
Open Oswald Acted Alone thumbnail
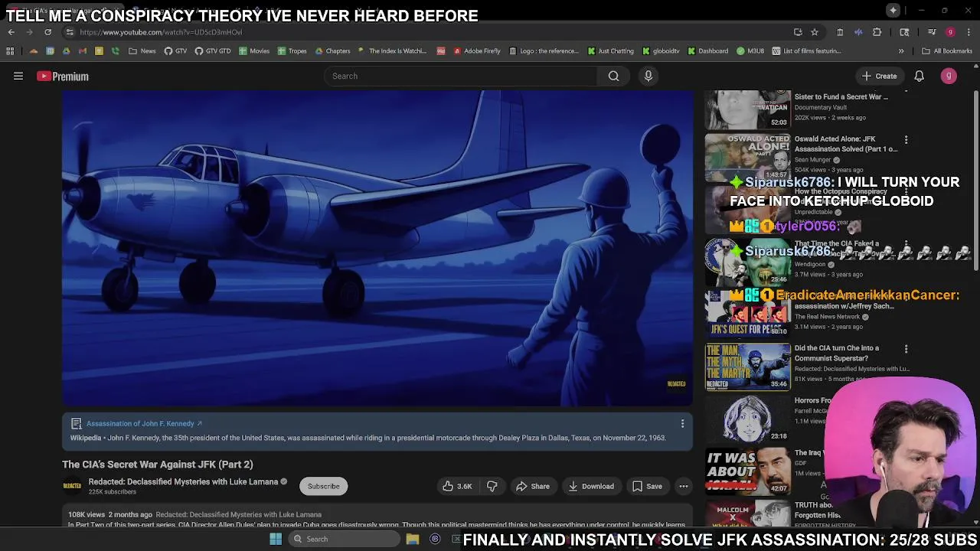(x=747, y=157)
